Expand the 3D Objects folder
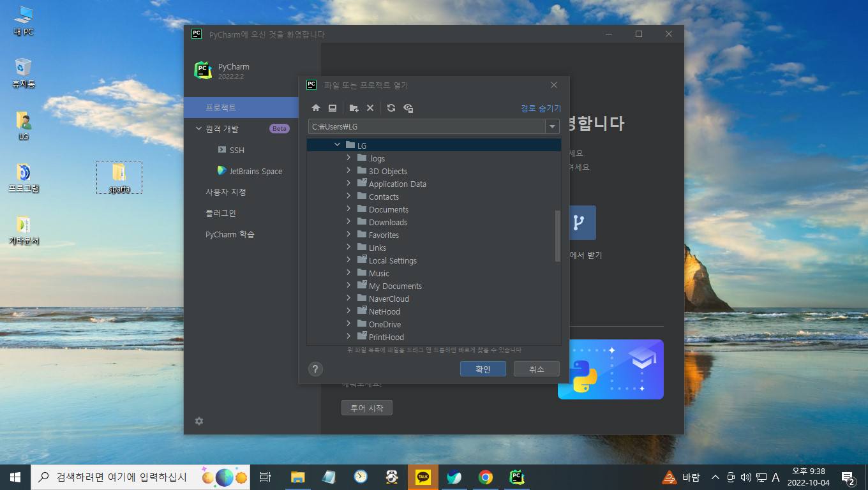Image resolution: width=868 pixels, height=490 pixels. 348,171
